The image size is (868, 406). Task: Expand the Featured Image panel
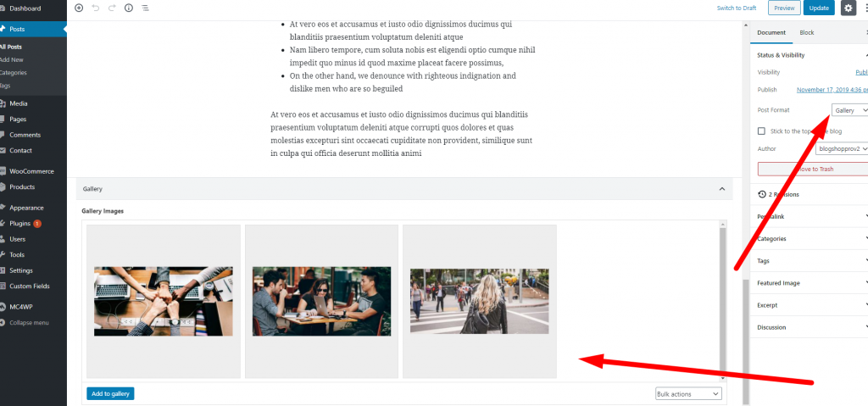[x=809, y=283]
